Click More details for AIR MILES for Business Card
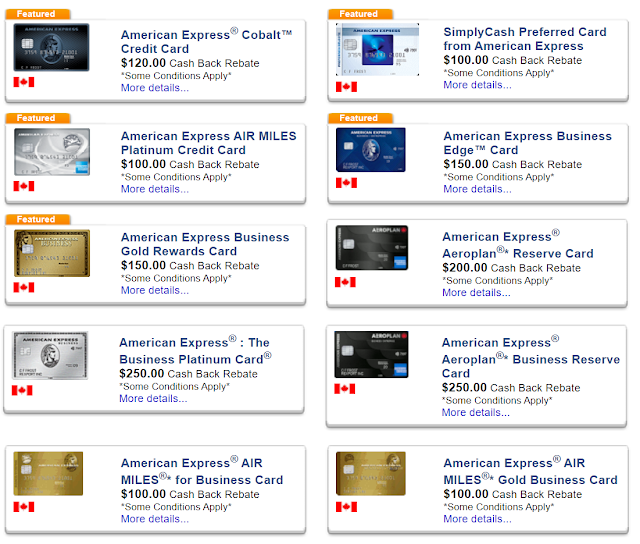The height and width of the screenshot is (544, 640). [x=155, y=519]
